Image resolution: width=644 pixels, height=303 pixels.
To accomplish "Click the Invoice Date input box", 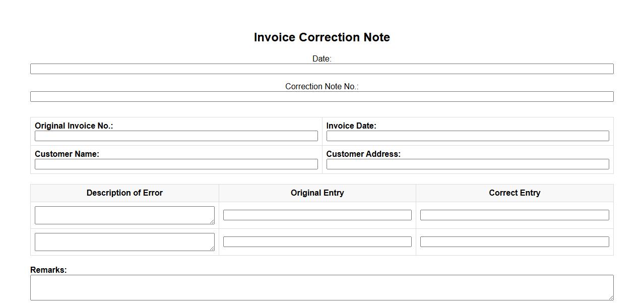I will (467, 136).
